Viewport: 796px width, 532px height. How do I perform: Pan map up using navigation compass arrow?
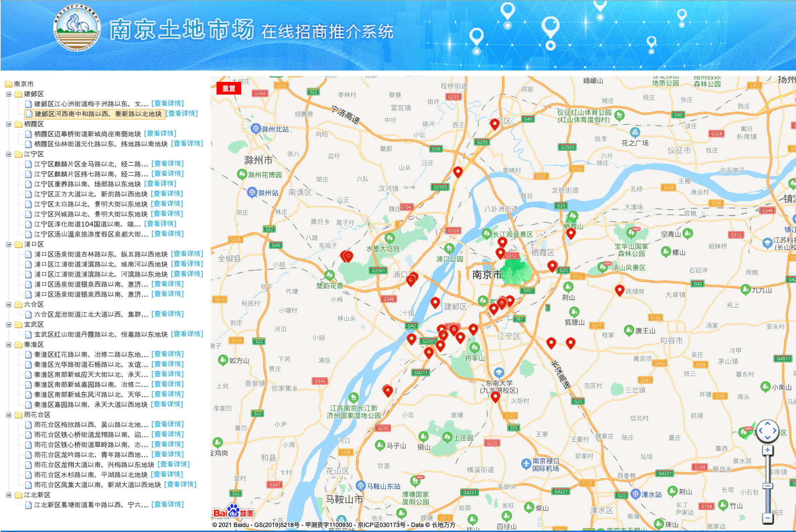tap(768, 423)
